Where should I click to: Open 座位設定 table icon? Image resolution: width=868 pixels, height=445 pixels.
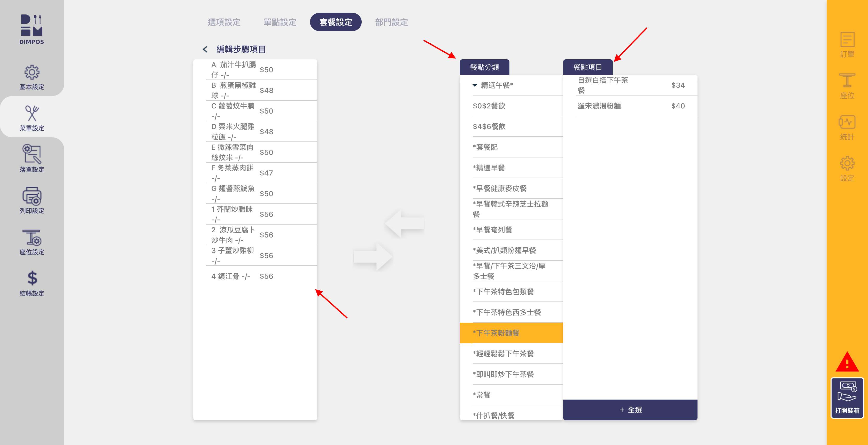[32, 238]
